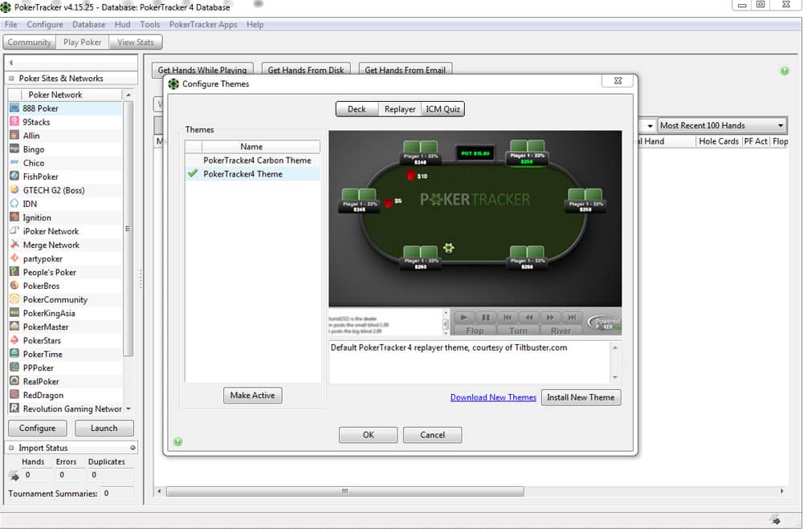The width and height of the screenshot is (803, 532).
Task: Click the Merge Network icon
Action: (14, 245)
